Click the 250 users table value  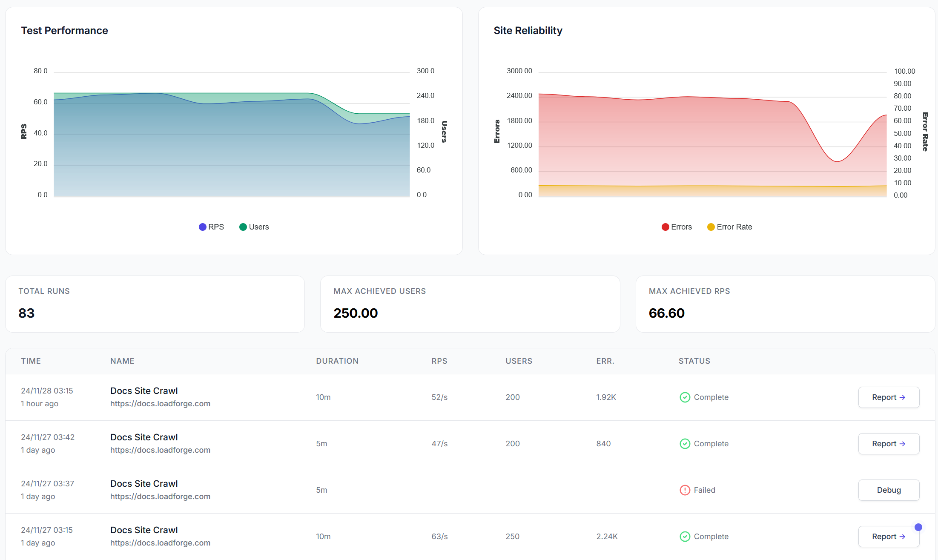point(512,537)
